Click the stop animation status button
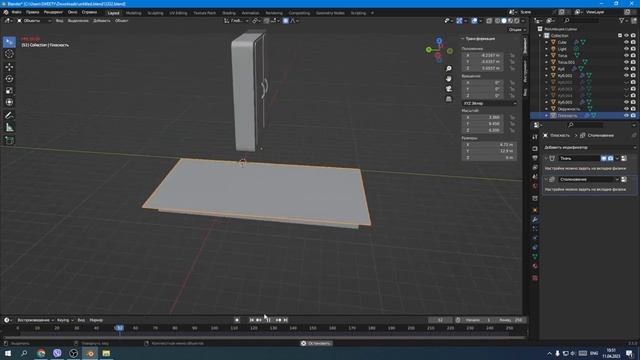This screenshot has width=640, height=360. (316, 343)
